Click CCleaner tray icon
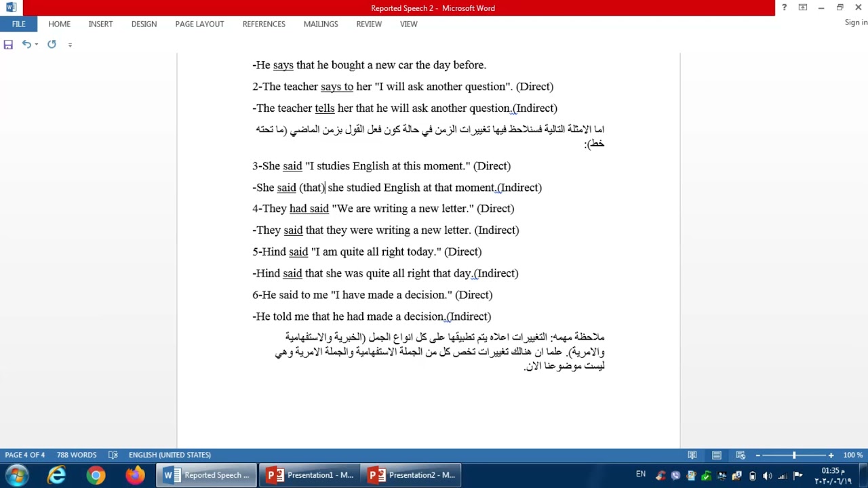Screen dimensions: 868x488 pos(661,476)
